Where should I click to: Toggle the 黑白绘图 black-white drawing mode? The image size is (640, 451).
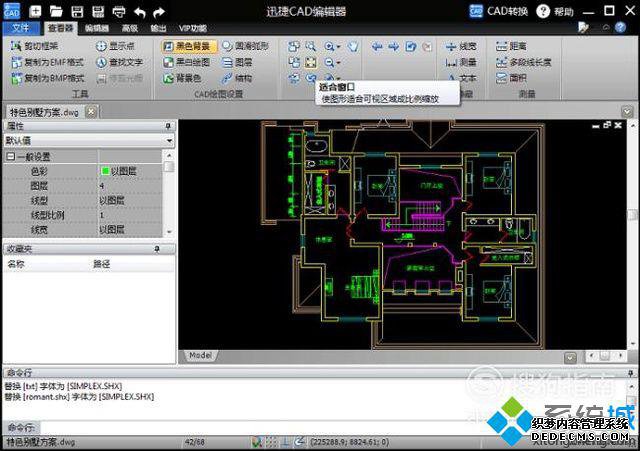coord(187,62)
